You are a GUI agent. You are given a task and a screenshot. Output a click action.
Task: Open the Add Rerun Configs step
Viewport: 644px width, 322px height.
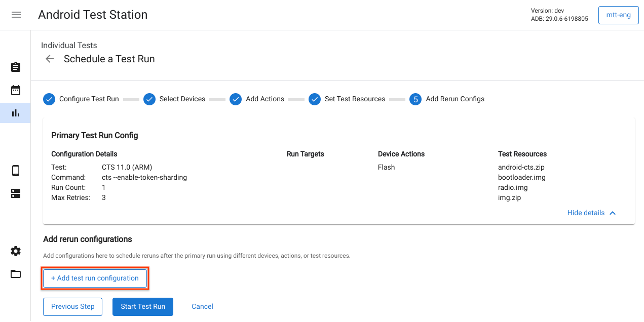point(415,99)
